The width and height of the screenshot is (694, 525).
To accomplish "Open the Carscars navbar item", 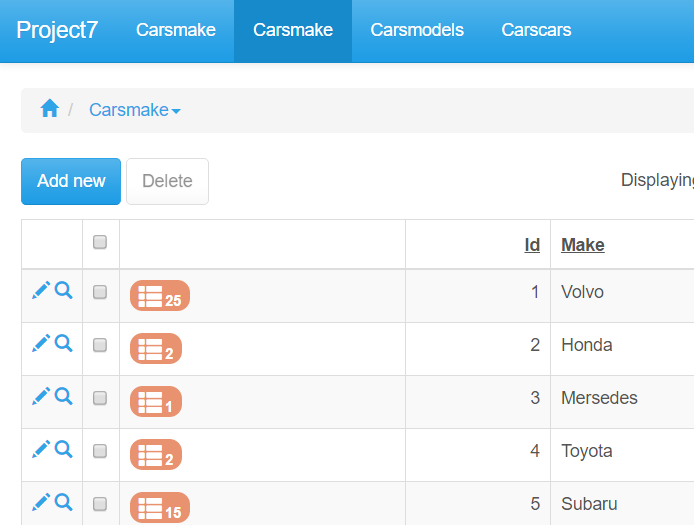I will click(x=536, y=30).
